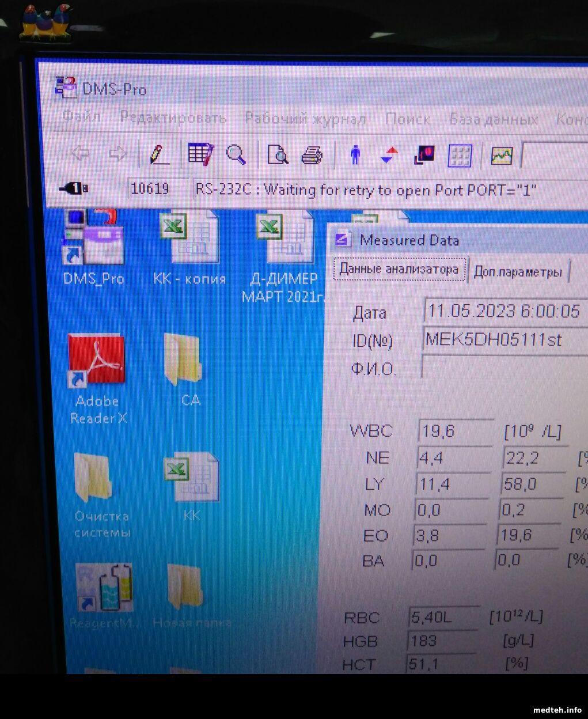The image size is (588, 719).
Task: Open print preview toolbar icon
Action: [278, 155]
